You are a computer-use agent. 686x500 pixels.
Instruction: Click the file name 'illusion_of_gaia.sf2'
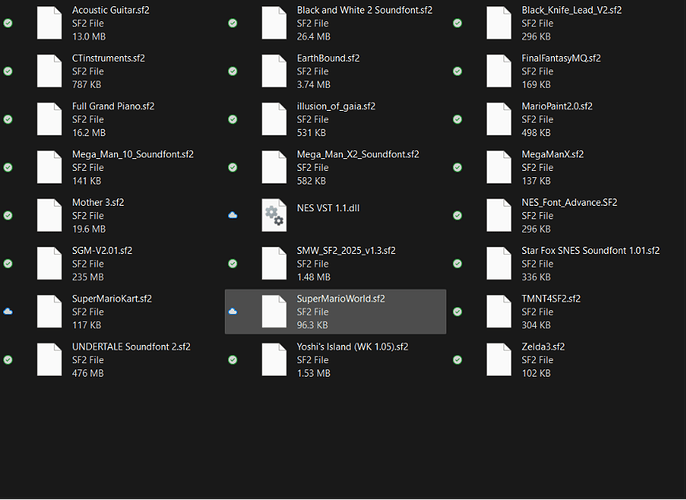(x=336, y=106)
